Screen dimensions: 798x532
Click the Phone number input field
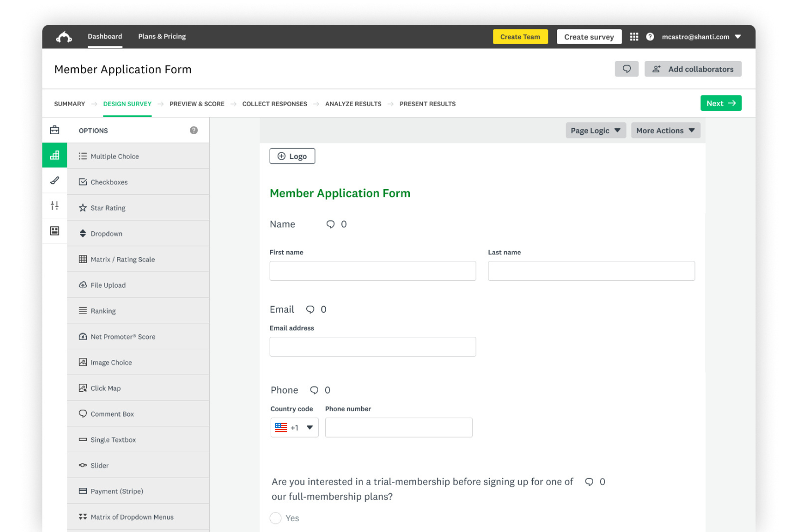point(399,427)
